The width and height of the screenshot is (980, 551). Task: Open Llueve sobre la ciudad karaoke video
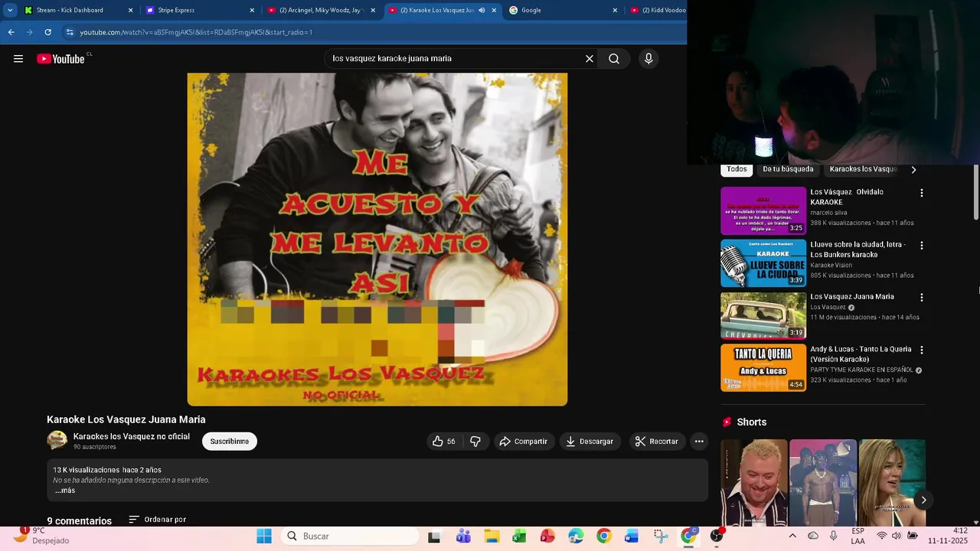[763, 263]
